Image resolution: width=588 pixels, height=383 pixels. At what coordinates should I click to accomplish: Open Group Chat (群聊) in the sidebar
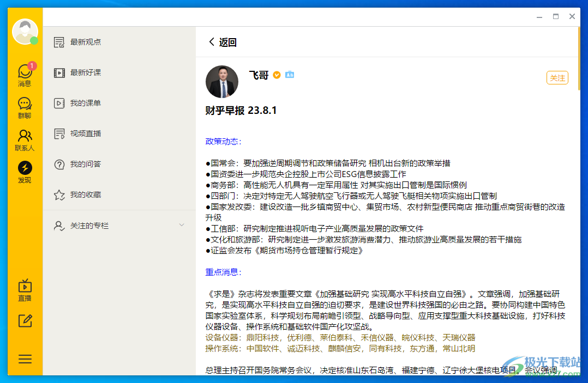tap(25, 108)
